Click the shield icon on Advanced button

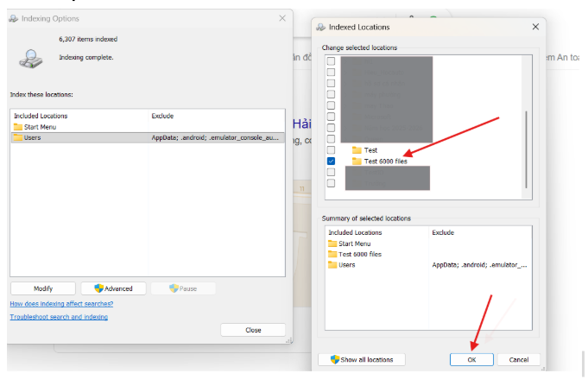pos(98,288)
